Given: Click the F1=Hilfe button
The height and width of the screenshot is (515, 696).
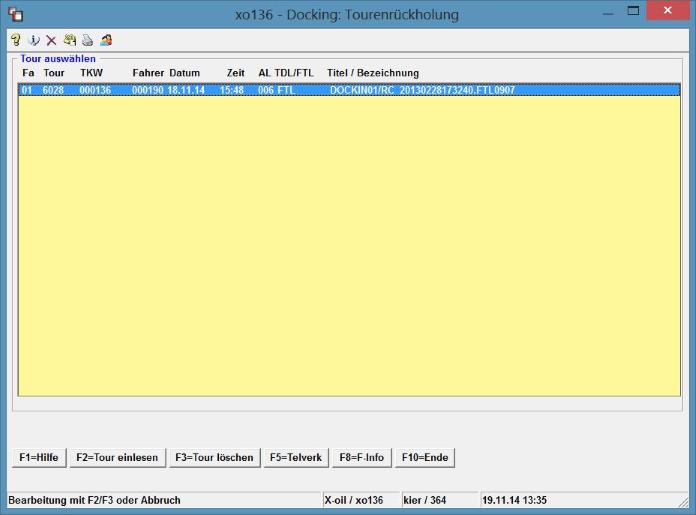Looking at the screenshot, I should click(x=39, y=457).
